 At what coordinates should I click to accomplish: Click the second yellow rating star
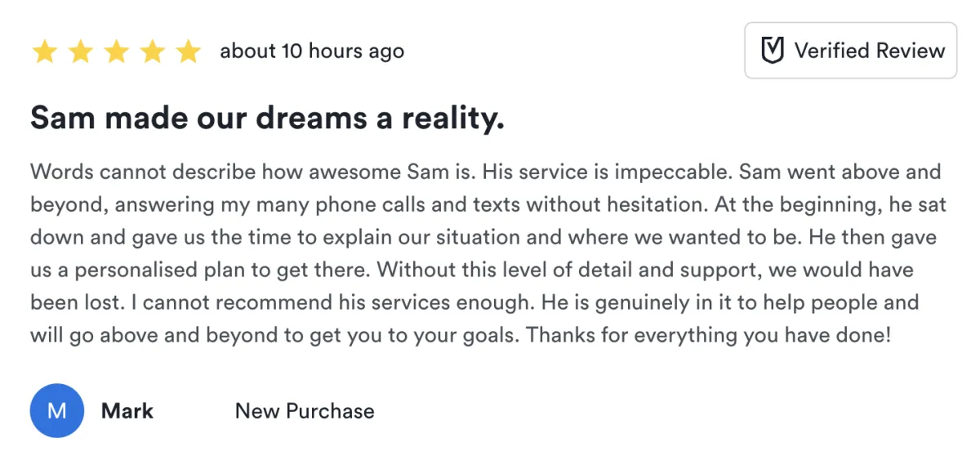[80, 52]
